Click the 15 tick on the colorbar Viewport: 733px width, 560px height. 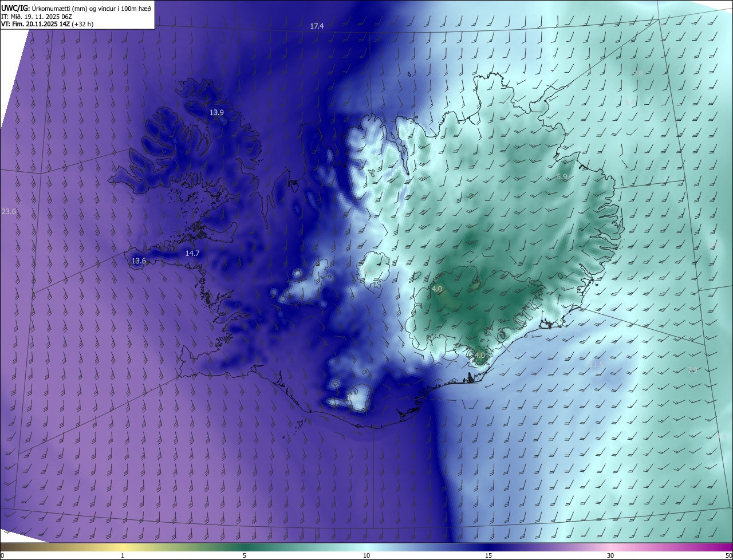point(488,556)
